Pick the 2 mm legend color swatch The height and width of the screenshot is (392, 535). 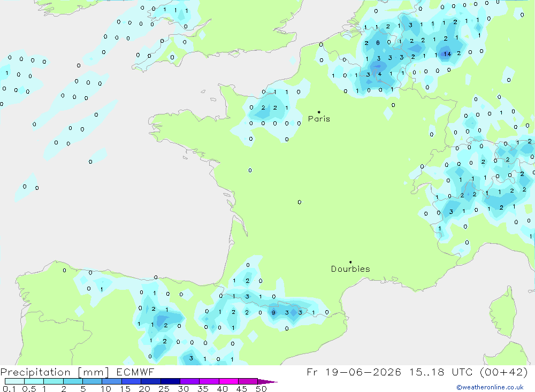(73, 381)
